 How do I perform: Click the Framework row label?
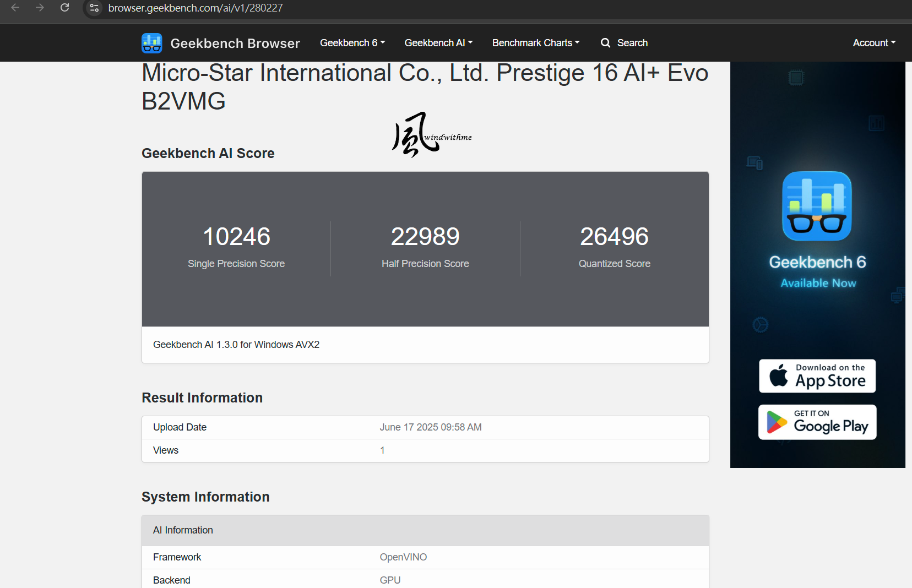click(x=177, y=557)
